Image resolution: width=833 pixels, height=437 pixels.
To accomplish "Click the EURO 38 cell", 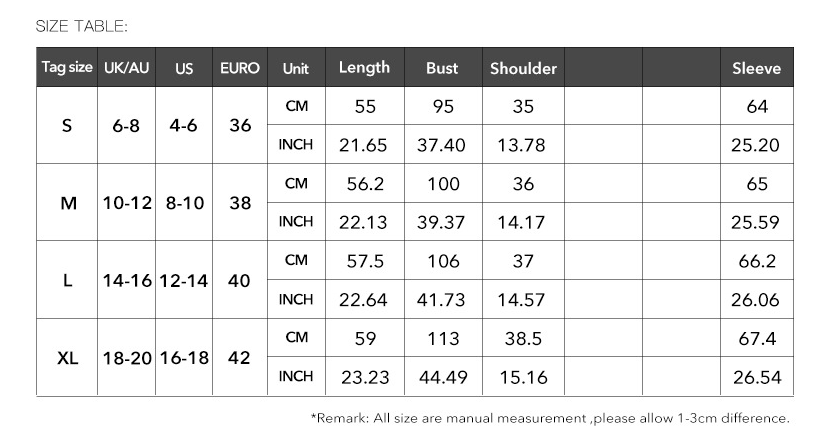I will (x=240, y=203).
